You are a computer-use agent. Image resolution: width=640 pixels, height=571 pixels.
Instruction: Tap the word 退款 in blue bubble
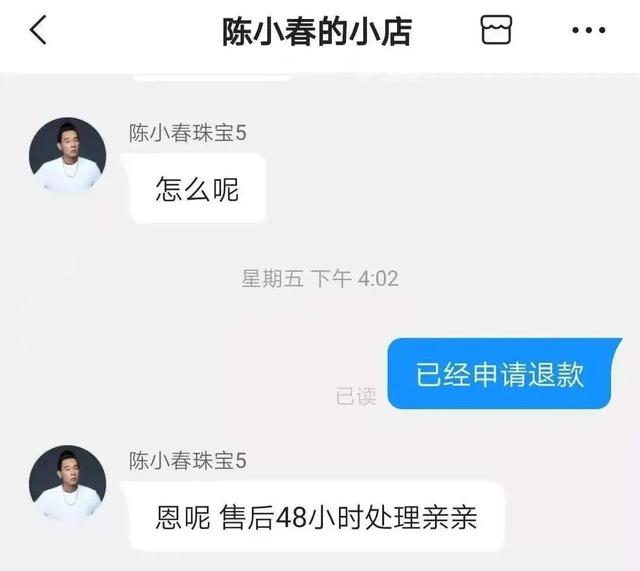pos(557,374)
